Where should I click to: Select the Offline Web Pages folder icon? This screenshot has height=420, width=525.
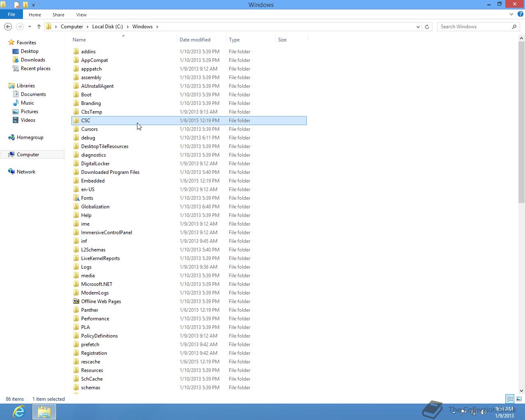coord(76,301)
